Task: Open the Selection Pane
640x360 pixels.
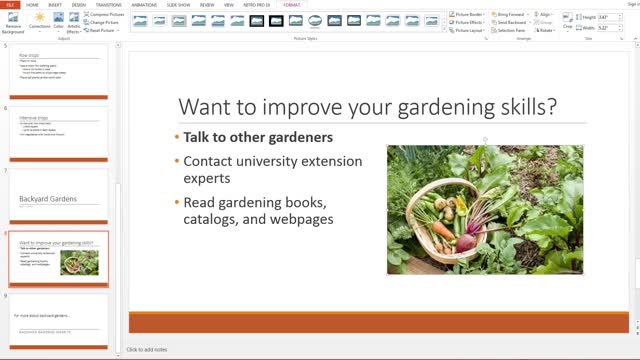Action: 508,31
